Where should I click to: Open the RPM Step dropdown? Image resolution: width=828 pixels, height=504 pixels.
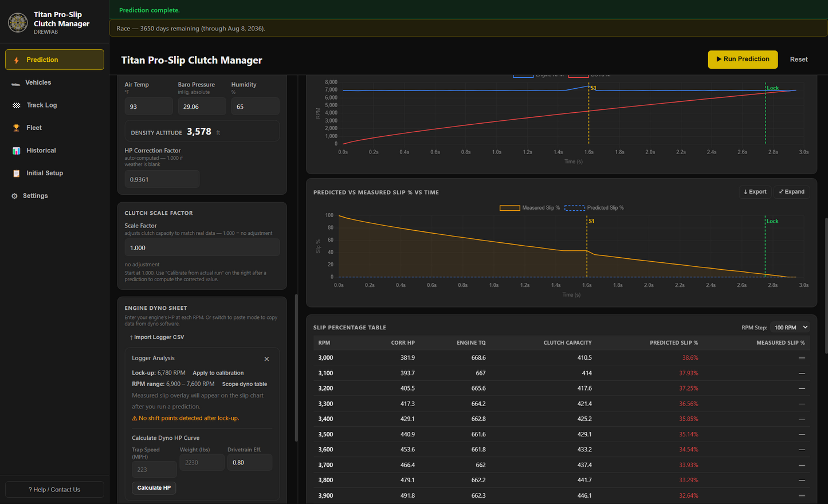tap(790, 328)
